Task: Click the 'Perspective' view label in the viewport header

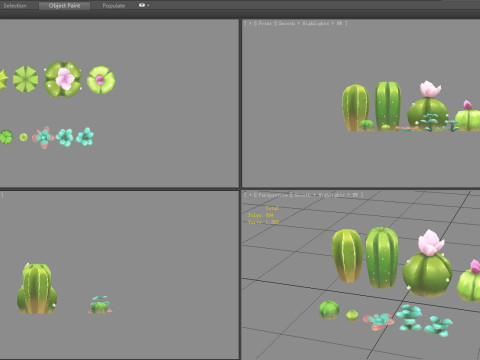Action: pos(273,195)
